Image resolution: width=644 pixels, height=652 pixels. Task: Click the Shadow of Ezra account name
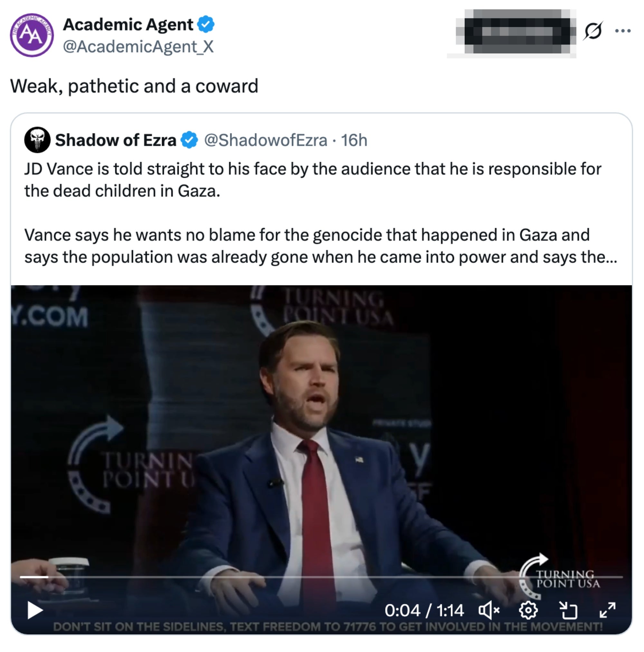pos(115,140)
